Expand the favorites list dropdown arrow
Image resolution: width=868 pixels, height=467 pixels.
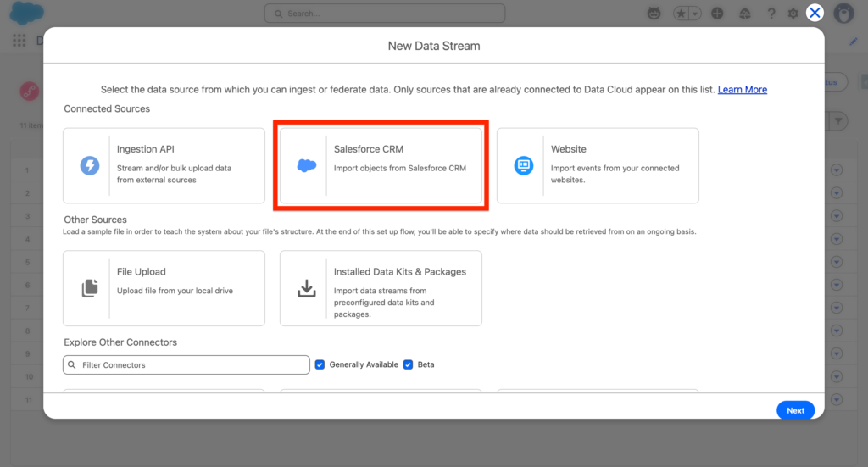point(695,14)
